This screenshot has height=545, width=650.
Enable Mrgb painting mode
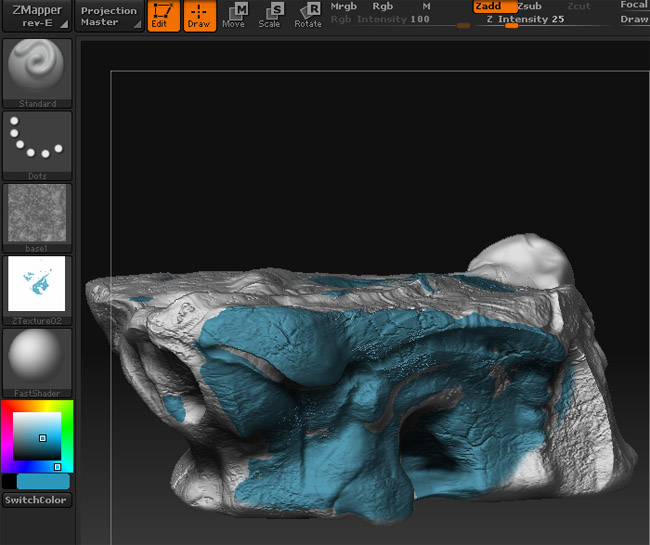point(343,6)
